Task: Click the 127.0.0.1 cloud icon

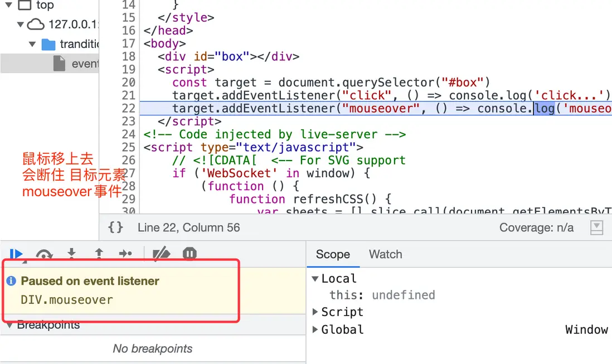Action: click(36, 25)
